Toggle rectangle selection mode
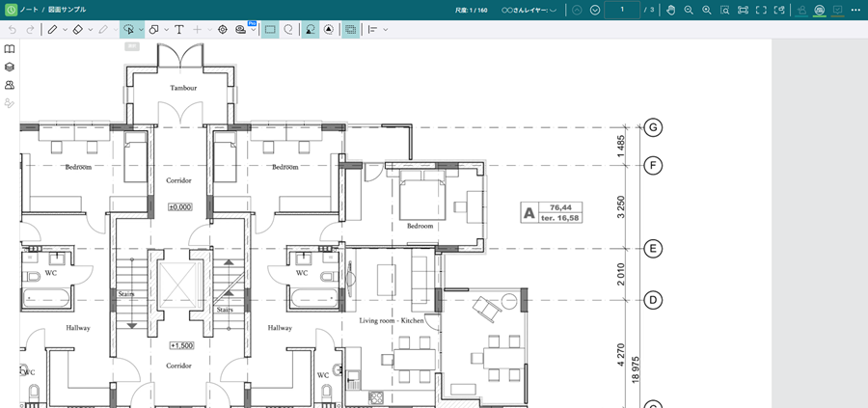 coord(270,30)
